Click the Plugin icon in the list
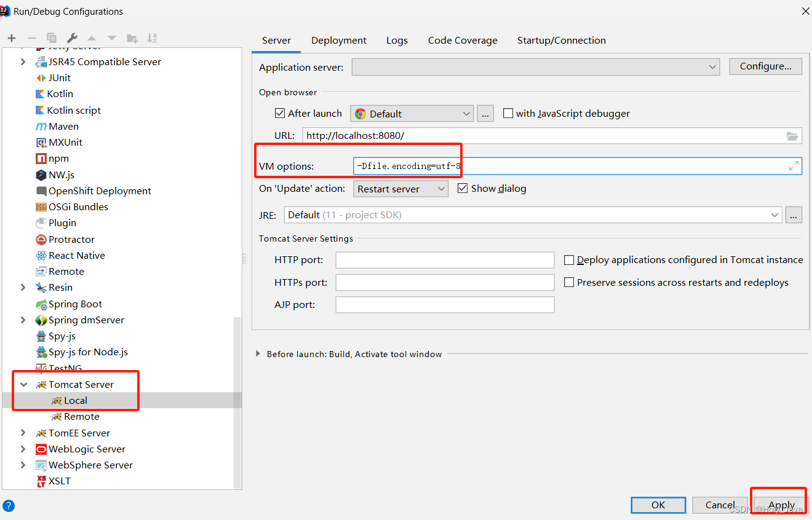The width and height of the screenshot is (812, 520). 41,223
